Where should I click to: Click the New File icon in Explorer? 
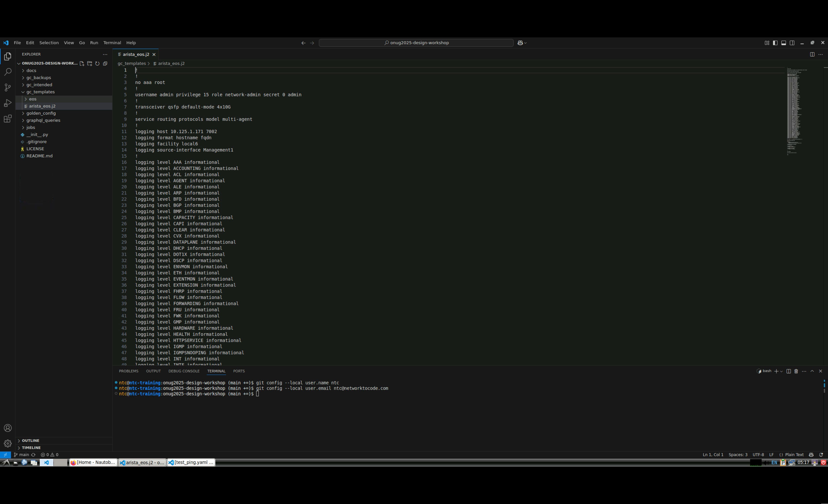tap(82, 64)
